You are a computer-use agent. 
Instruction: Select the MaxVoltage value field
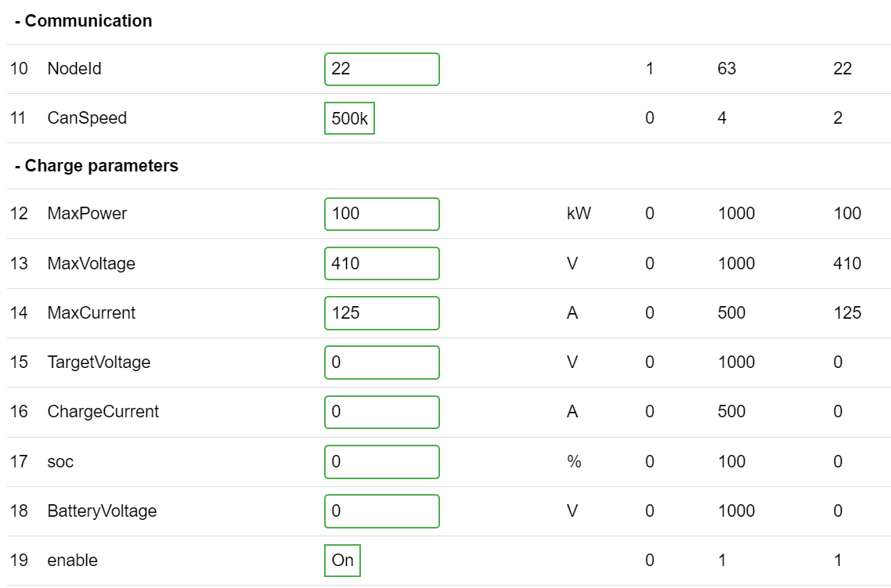click(x=381, y=263)
